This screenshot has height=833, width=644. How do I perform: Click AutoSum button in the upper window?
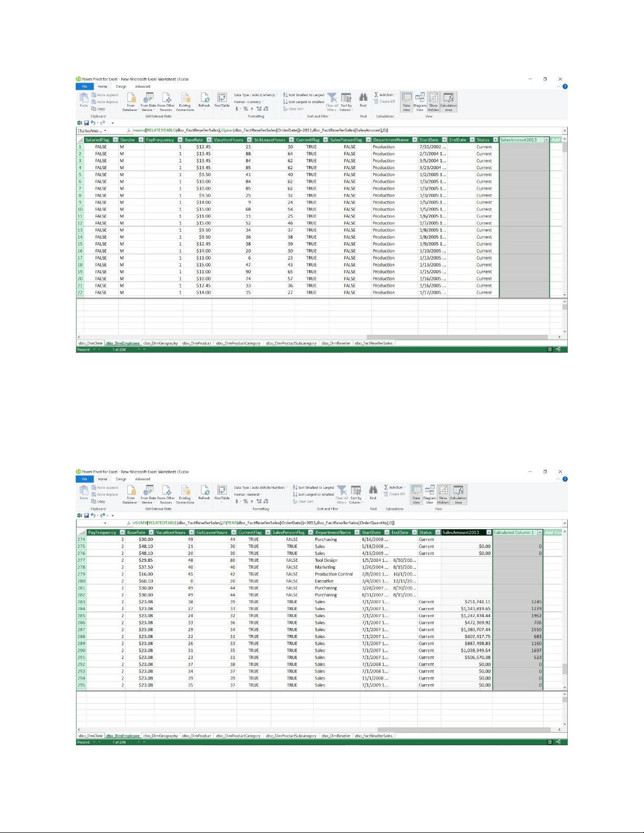(386, 95)
